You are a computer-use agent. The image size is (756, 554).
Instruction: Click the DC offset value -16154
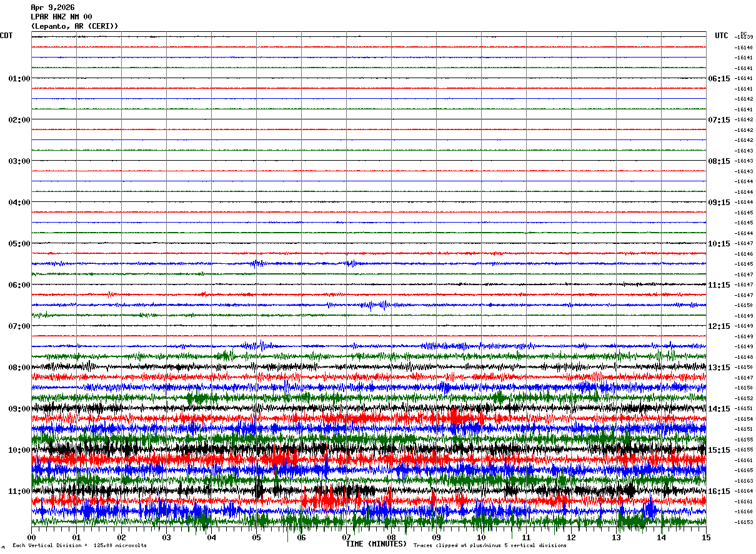(x=744, y=419)
